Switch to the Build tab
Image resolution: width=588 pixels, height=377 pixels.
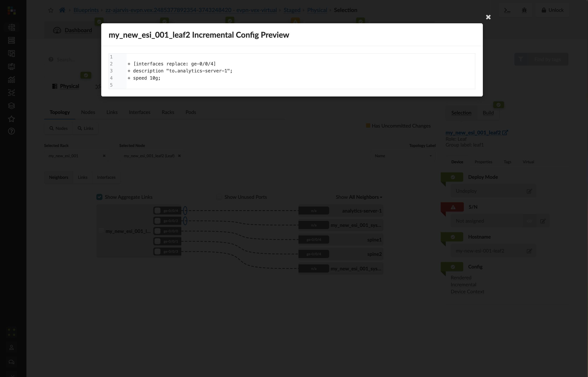[x=488, y=113]
